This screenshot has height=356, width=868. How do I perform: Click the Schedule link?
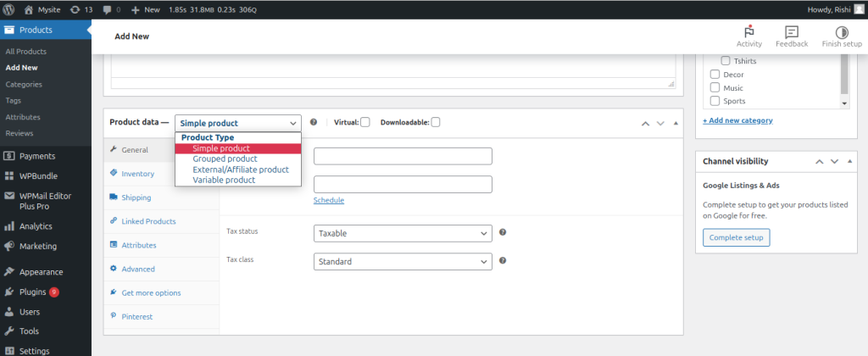click(x=329, y=200)
